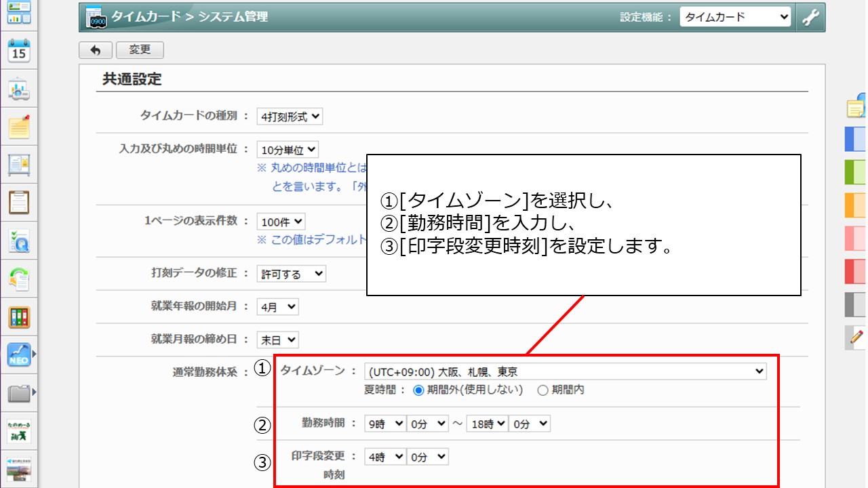
Task: Click the wrench settings icon
Action: (x=810, y=18)
